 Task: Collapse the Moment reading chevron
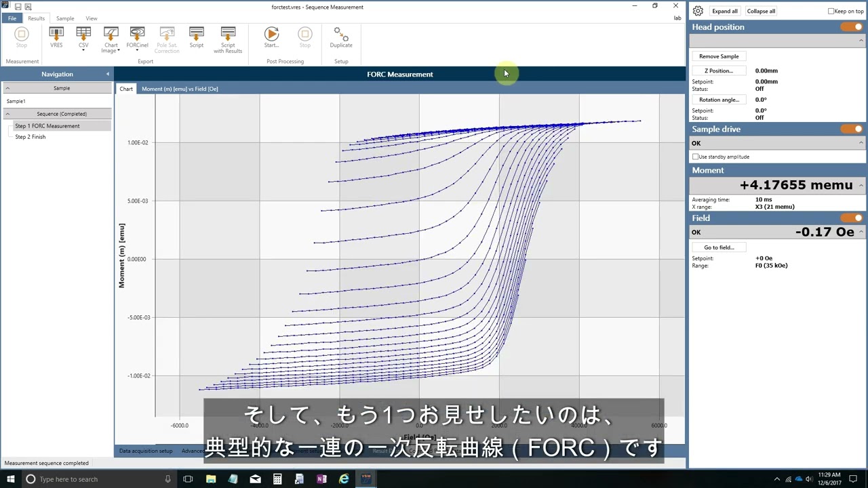[x=861, y=185]
